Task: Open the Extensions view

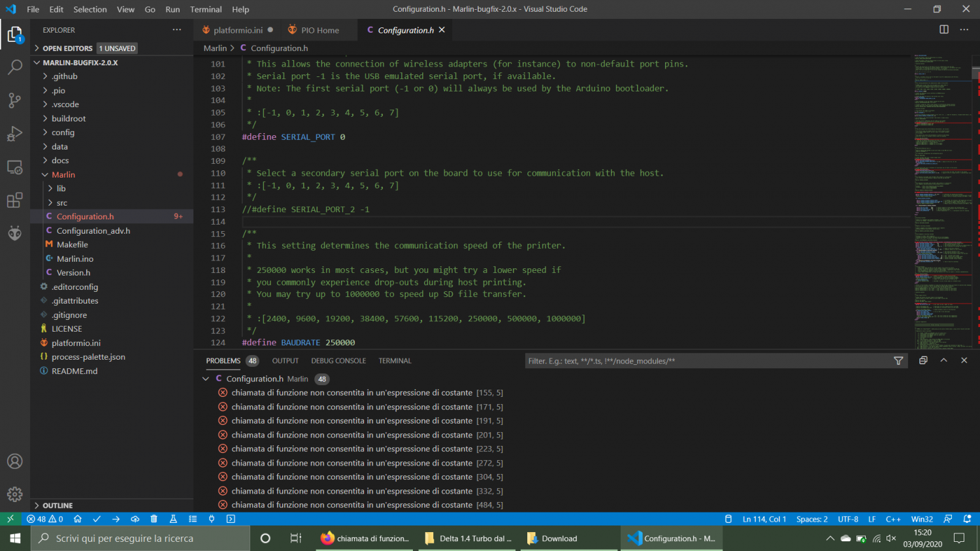Action: click(15, 200)
